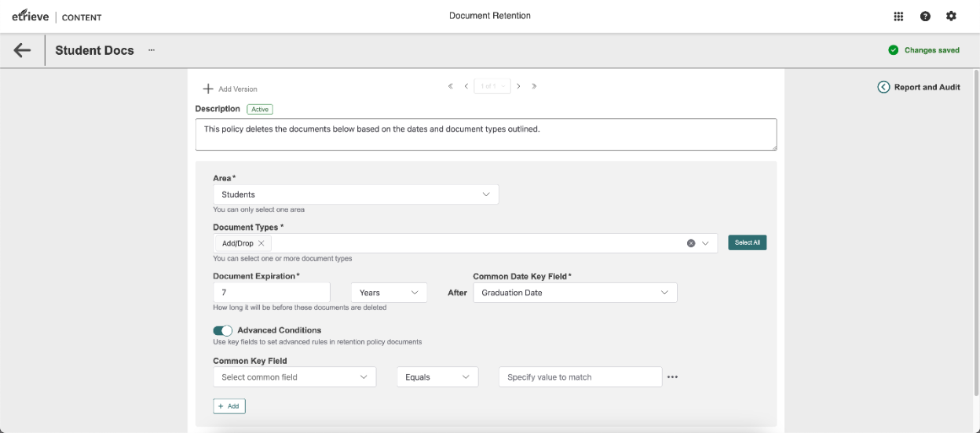Screen dimensions: 980x433
Task: Click Add Version
Action: coord(230,89)
